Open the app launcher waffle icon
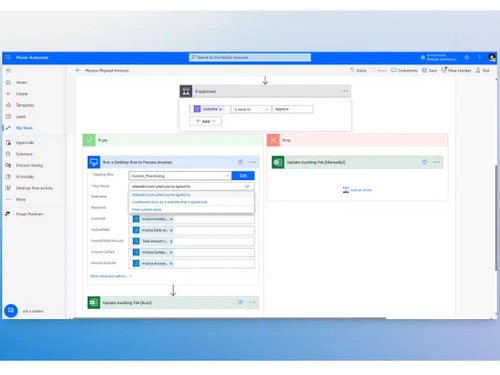The width and height of the screenshot is (500, 375). pos(8,57)
